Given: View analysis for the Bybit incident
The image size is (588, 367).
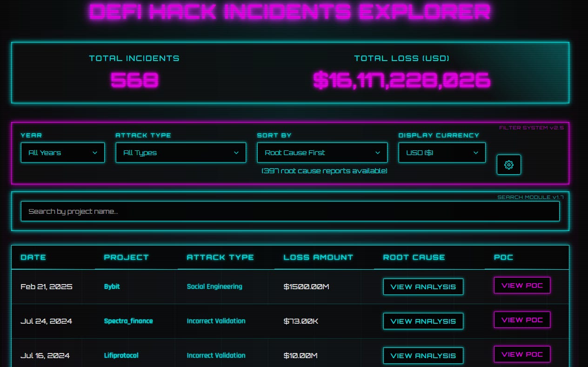Looking at the screenshot, I should click(x=423, y=286).
